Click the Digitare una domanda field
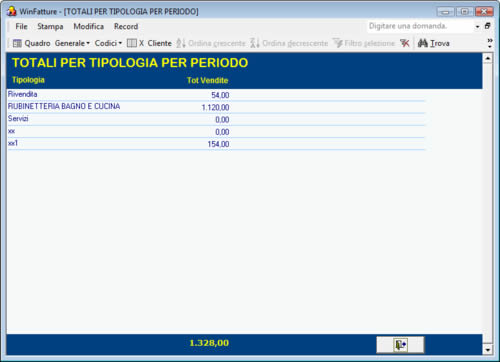 coord(420,26)
